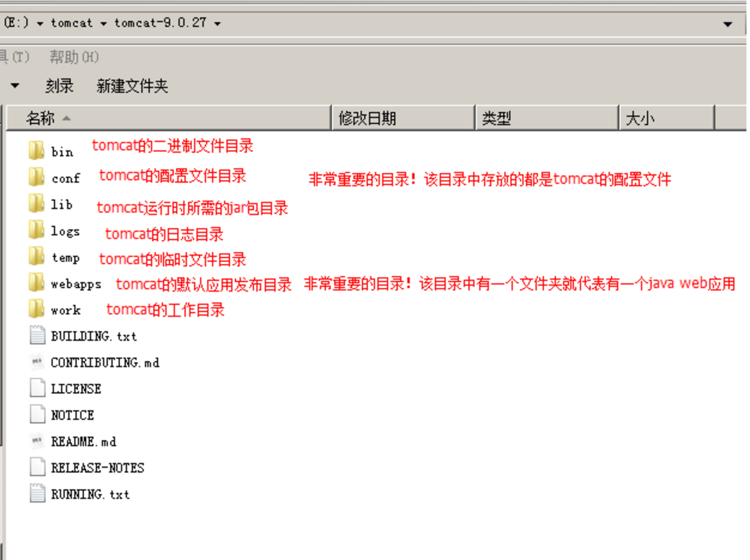The image size is (750, 560).
Task: Click the 'RELEASE-NOTES' file name
Action: [98, 468]
